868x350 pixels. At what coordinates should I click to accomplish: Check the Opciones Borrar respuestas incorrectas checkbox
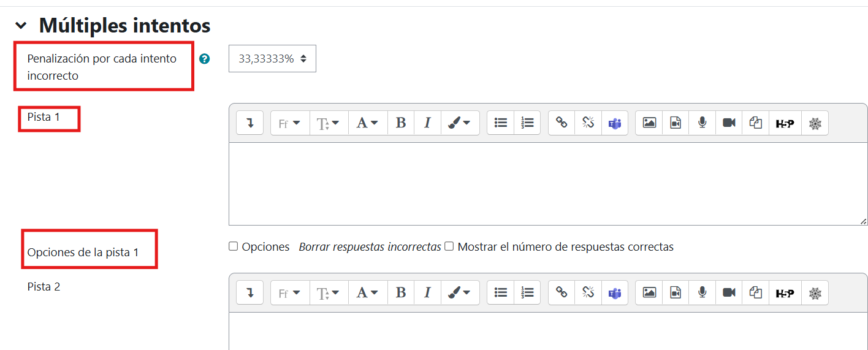234,246
